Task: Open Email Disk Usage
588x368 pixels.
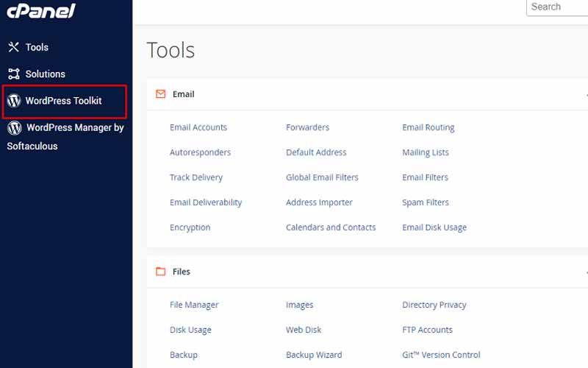Action: click(x=434, y=227)
